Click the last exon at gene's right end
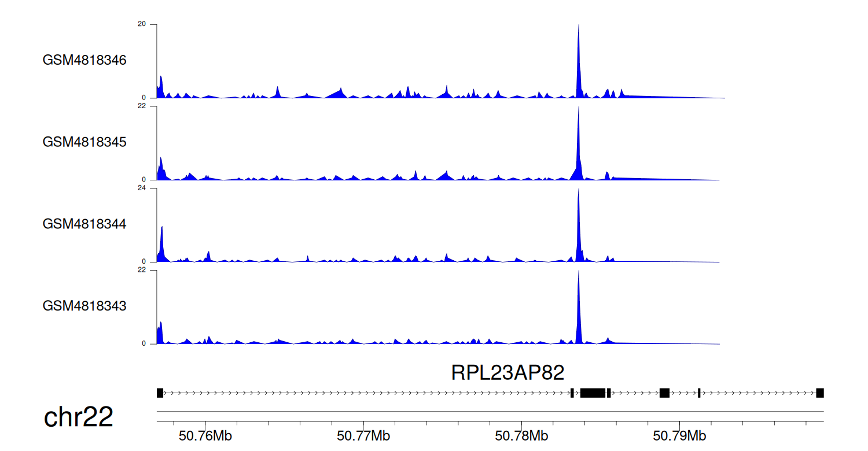The image size is (868, 451). 820,393
